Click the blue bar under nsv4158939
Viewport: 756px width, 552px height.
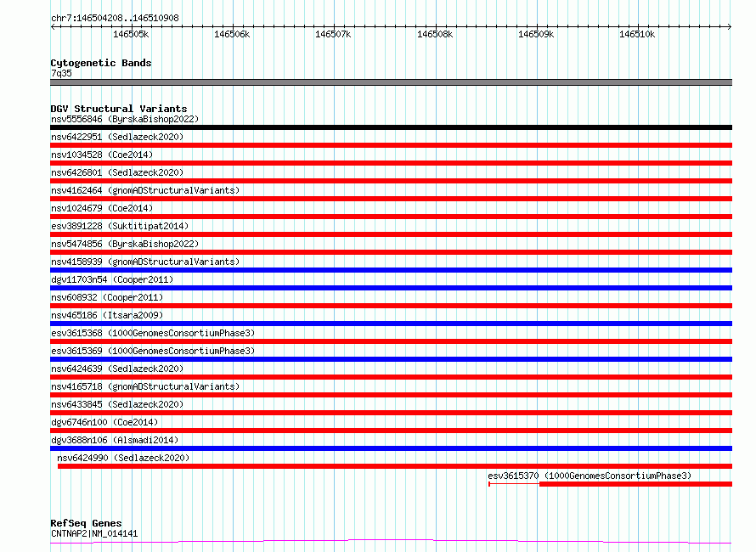click(391, 270)
